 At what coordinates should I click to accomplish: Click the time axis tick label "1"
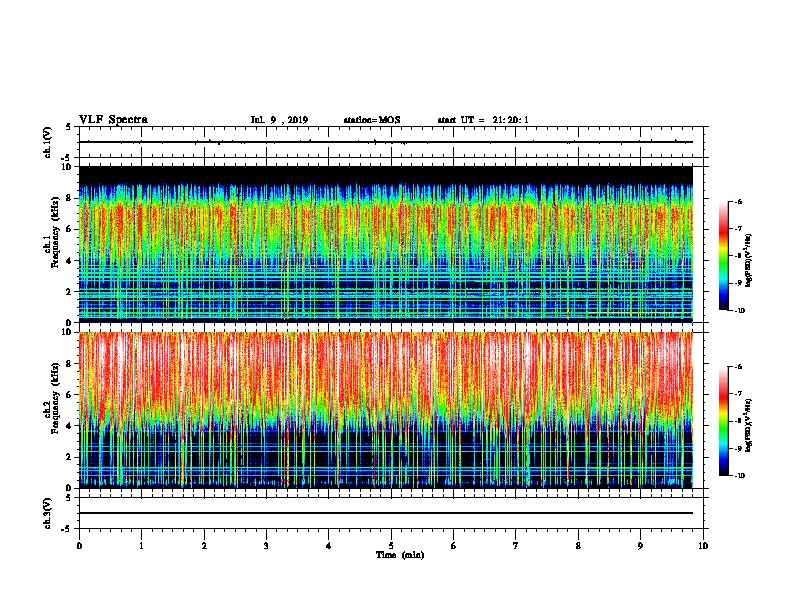141,545
